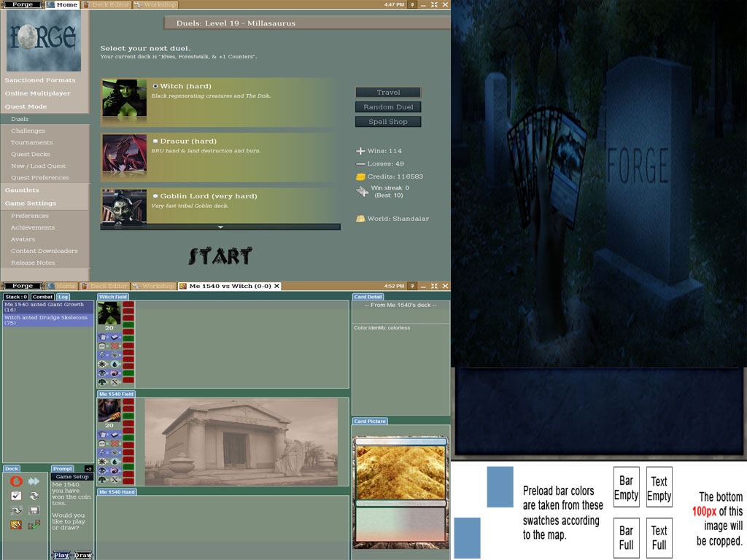Open Quest Decks in the sidebar
Viewport: 747px width, 560px height.
pyautogui.click(x=31, y=155)
